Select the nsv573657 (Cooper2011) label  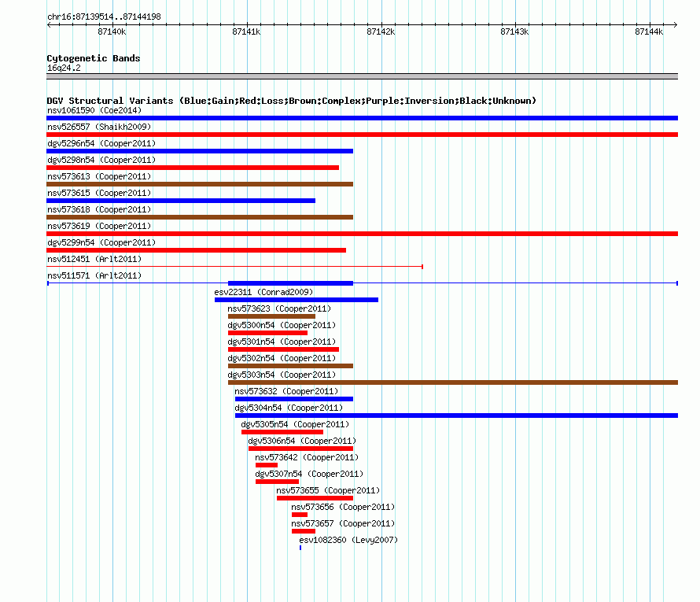343,523
